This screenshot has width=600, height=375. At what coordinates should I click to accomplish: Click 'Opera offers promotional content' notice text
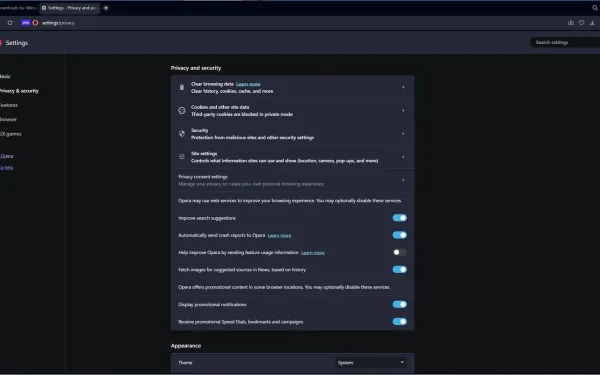pos(284,287)
